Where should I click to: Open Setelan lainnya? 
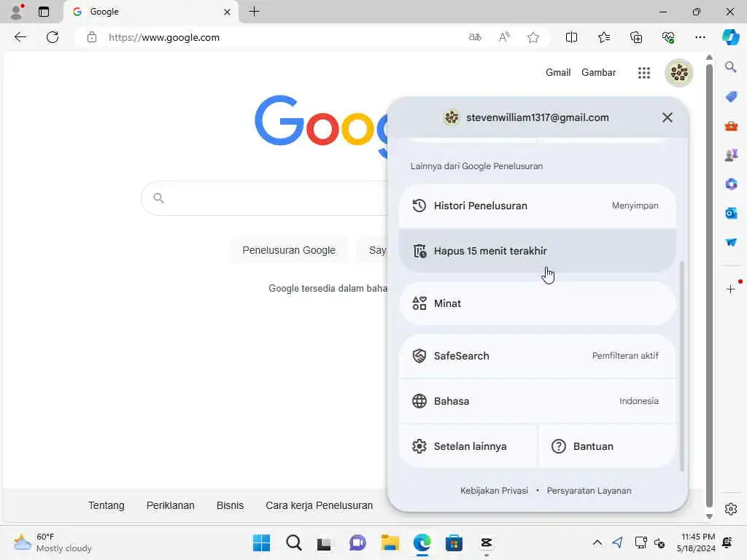click(468, 446)
